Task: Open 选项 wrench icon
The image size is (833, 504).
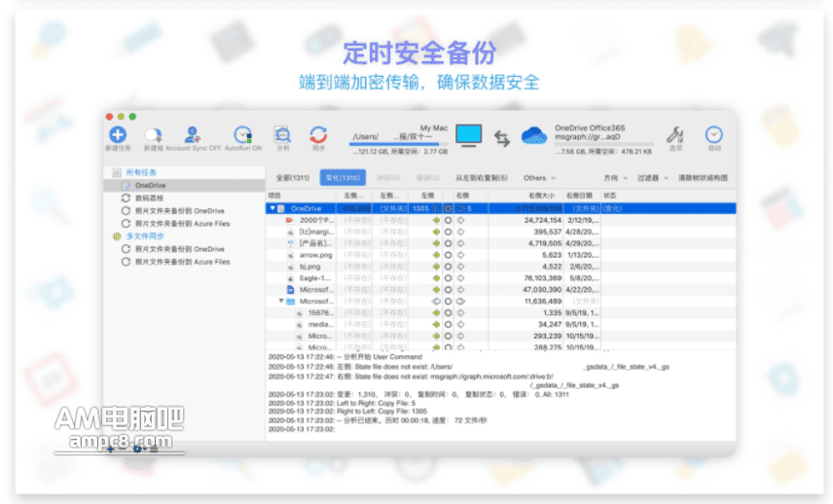Action: tap(675, 135)
